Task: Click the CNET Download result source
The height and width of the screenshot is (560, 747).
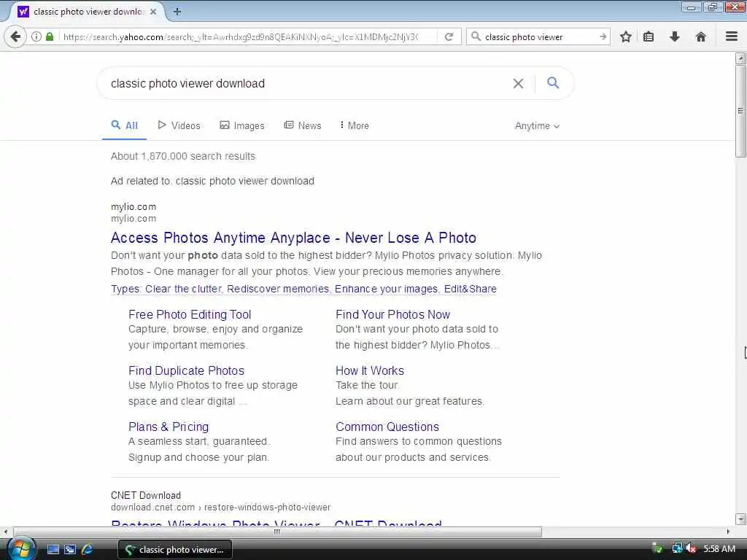Action: [146, 495]
